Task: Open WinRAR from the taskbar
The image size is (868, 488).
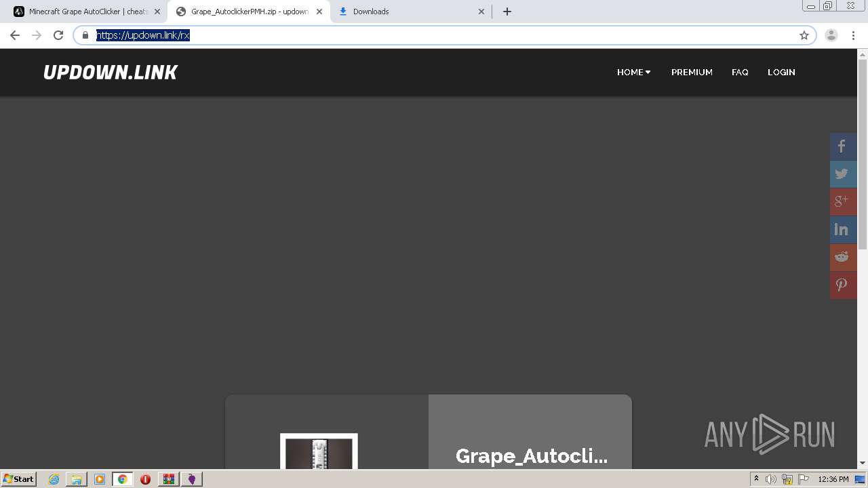Action: (x=168, y=479)
